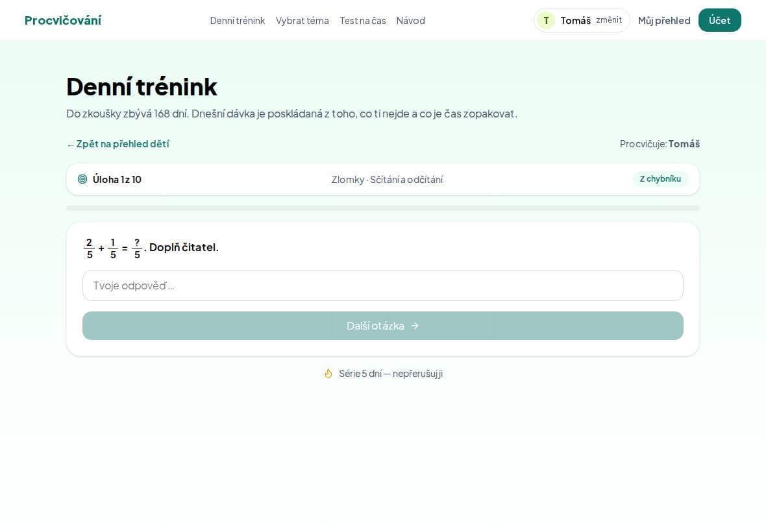Open the Návod page
Image resolution: width=766 pixels, height=532 pixels.
tap(410, 21)
